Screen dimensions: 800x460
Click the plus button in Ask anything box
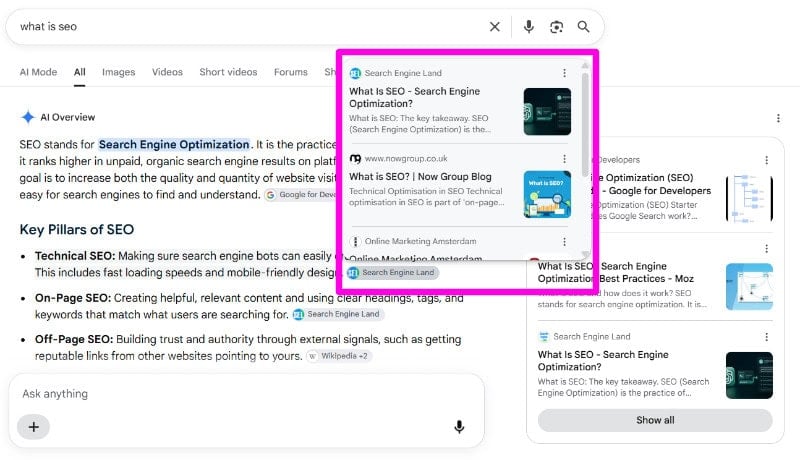[34, 427]
